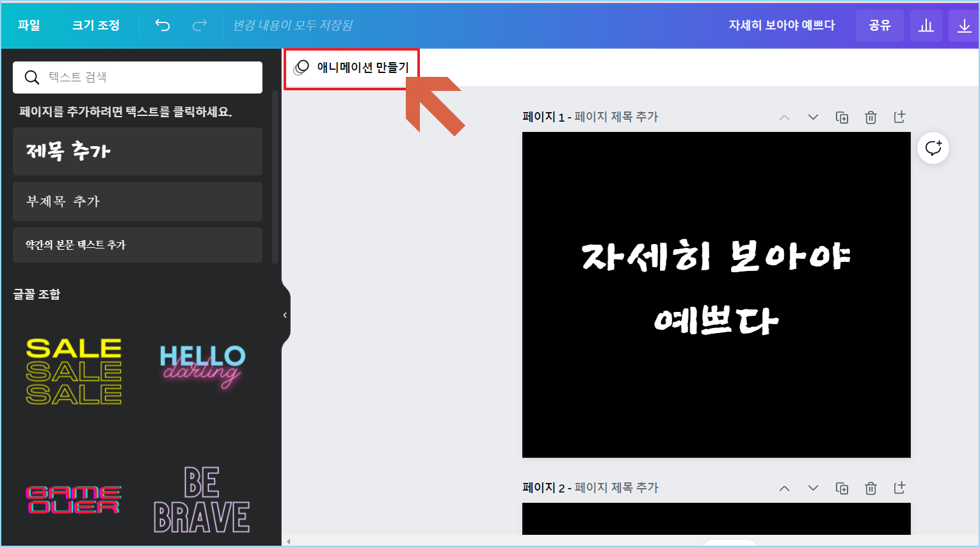Move 페이지 1 down with the chevron

pyautogui.click(x=813, y=117)
